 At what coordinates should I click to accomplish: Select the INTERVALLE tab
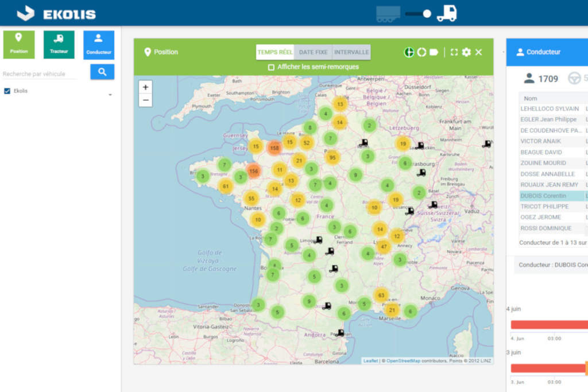(x=351, y=52)
